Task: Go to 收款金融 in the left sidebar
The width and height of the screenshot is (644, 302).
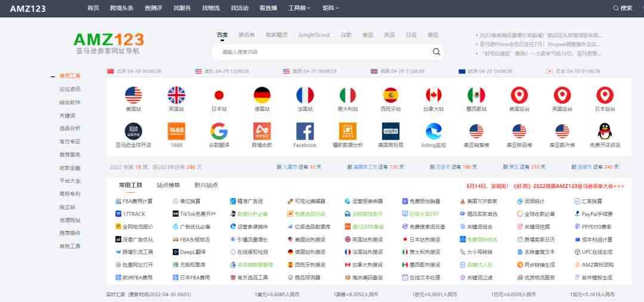Action: (70, 168)
